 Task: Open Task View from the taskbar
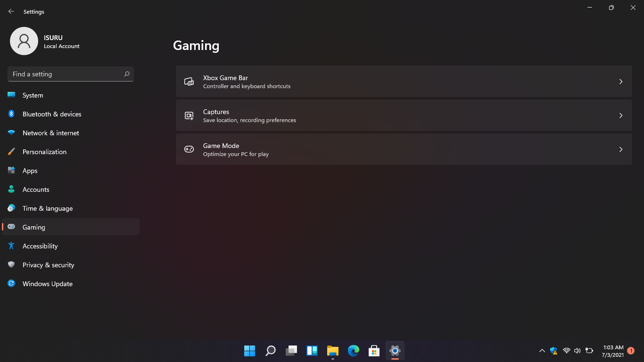[x=291, y=351]
